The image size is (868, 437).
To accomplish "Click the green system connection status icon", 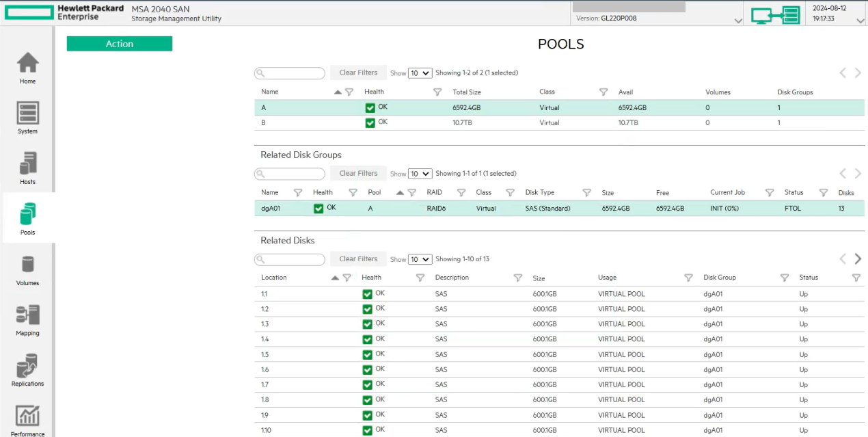I will [775, 15].
